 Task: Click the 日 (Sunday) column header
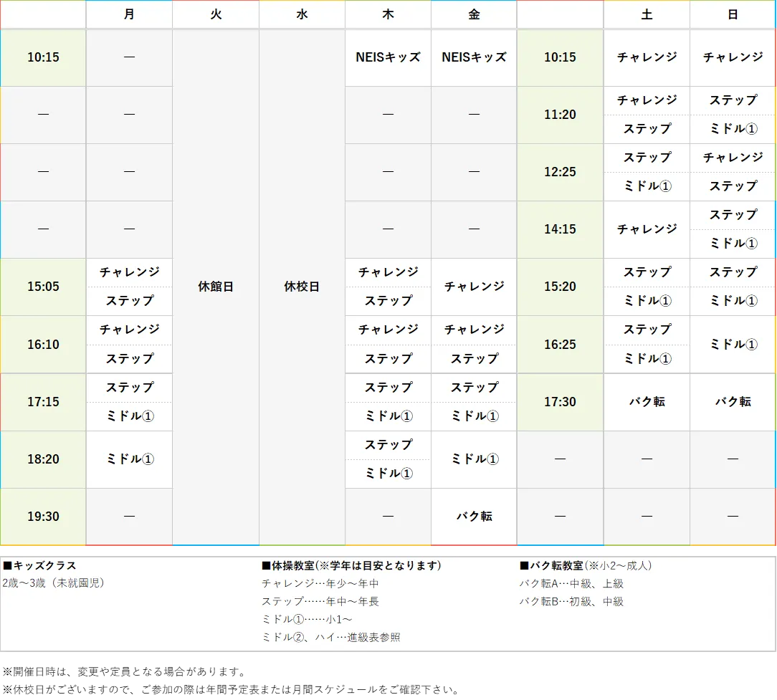(x=733, y=14)
